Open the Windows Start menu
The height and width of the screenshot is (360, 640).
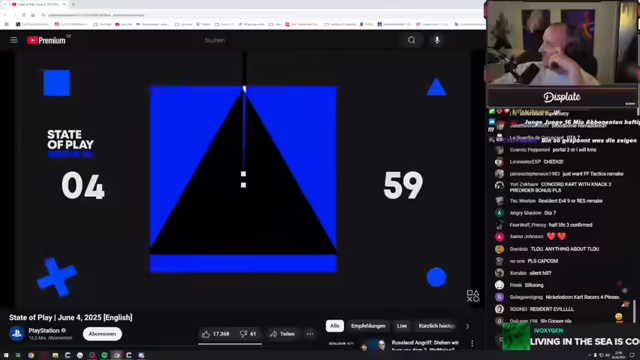click(6, 355)
